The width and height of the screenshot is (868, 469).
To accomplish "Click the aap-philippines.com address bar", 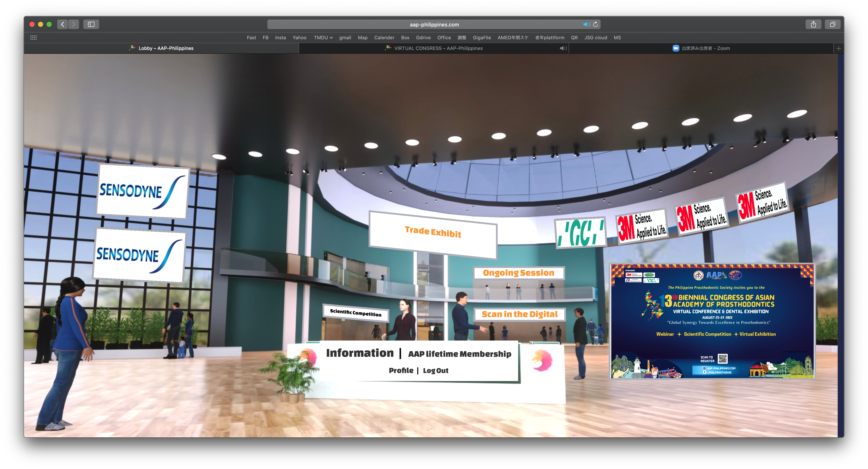I will tap(434, 24).
